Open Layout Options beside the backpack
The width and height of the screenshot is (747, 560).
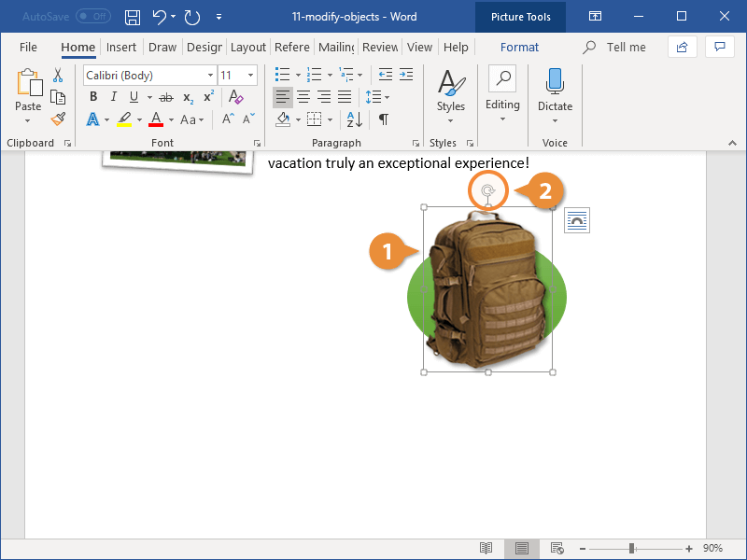[x=577, y=220]
